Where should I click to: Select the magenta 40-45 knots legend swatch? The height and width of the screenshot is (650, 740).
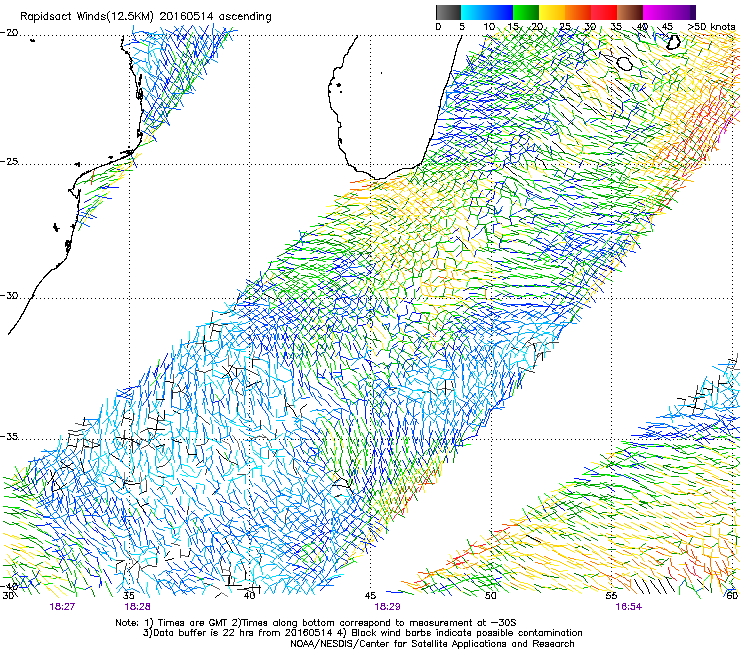(x=656, y=12)
